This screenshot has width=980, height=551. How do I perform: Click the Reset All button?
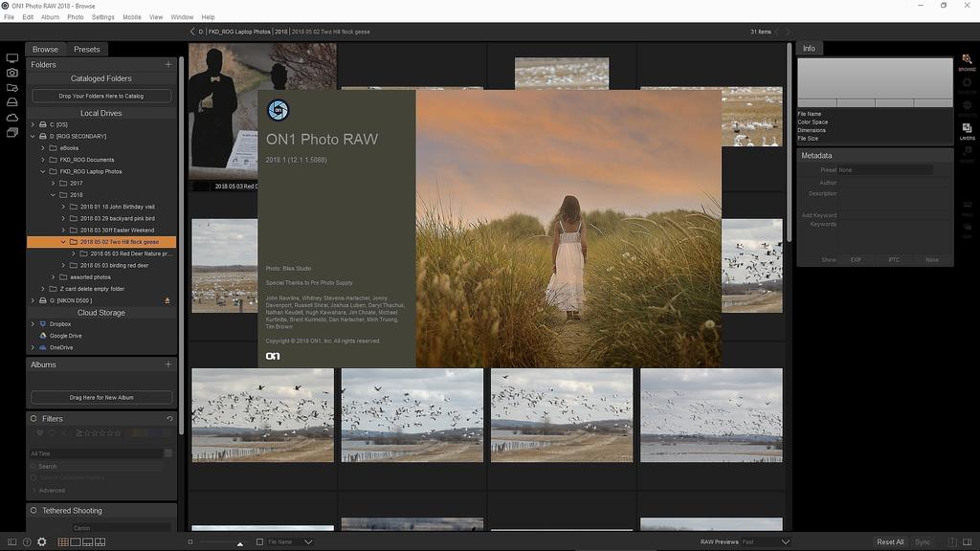pyautogui.click(x=890, y=542)
